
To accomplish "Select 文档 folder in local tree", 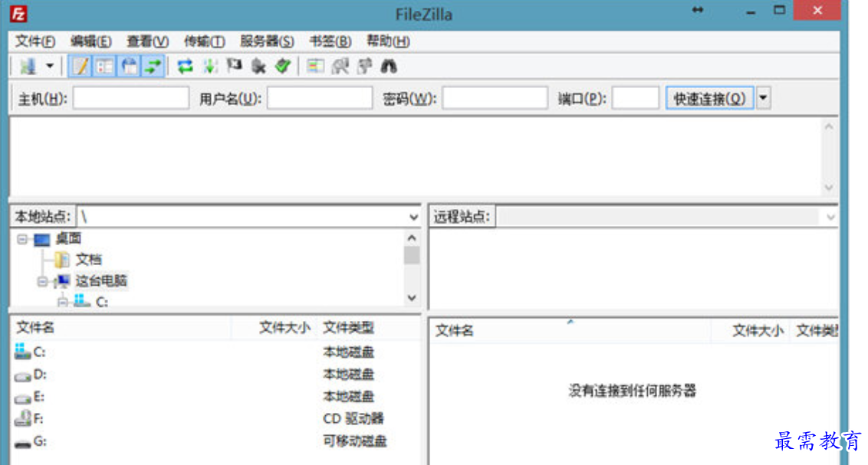I will 89,260.
